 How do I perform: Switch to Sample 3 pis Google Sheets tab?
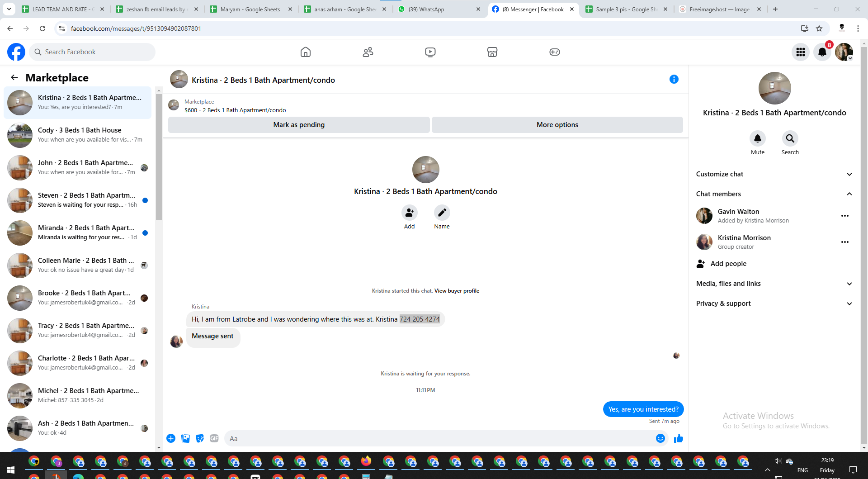(x=627, y=9)
